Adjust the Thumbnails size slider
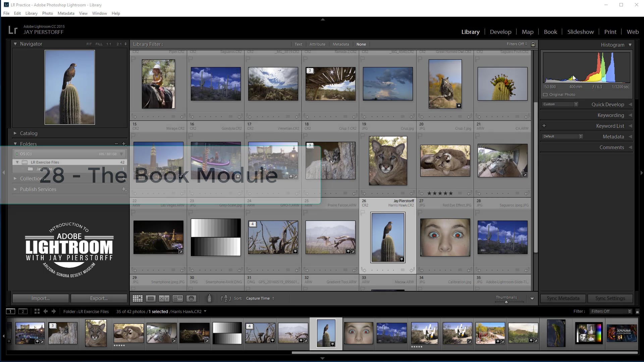 506,302
